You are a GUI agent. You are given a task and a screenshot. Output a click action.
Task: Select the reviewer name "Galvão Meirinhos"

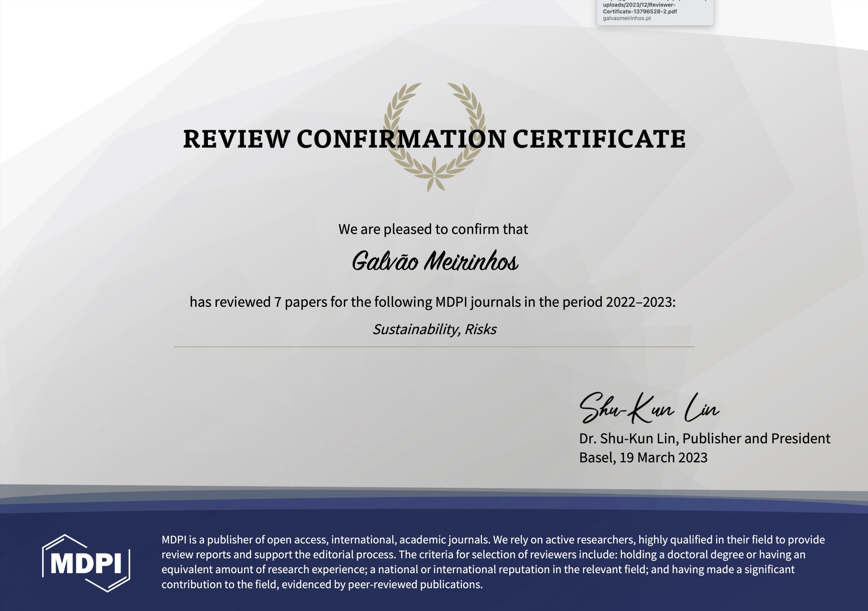[435, 261]
